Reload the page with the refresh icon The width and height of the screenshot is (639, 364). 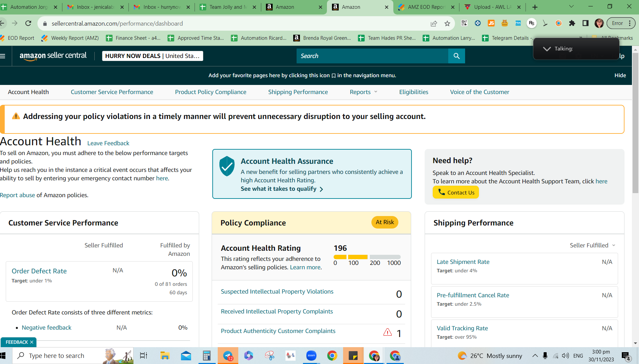click(x=28, y=23)
